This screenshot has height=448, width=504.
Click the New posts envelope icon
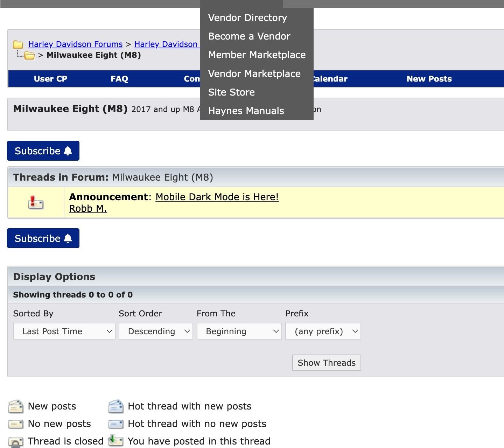[16, 406]
